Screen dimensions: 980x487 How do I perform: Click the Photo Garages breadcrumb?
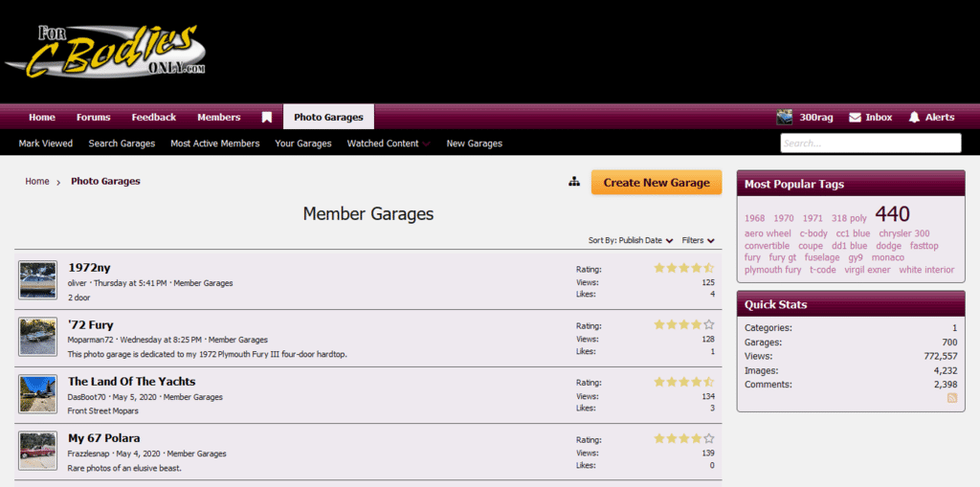pos(105,181)
